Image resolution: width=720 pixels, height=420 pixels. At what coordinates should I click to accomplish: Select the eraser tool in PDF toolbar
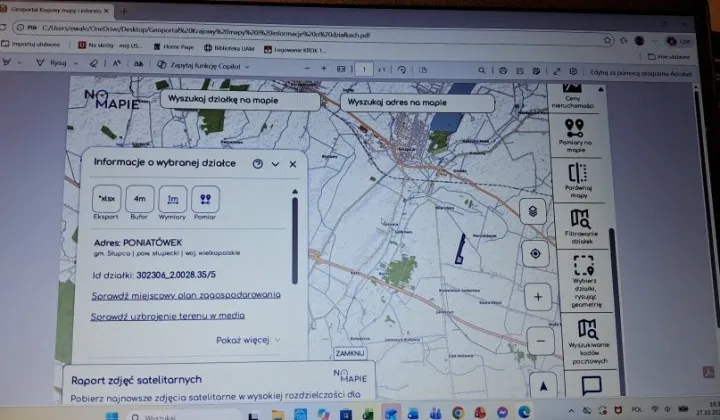click(x=94, y=63)
